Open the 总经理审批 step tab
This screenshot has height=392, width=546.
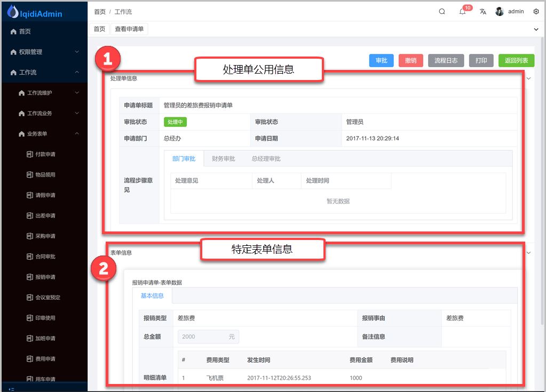click(266, 158)
